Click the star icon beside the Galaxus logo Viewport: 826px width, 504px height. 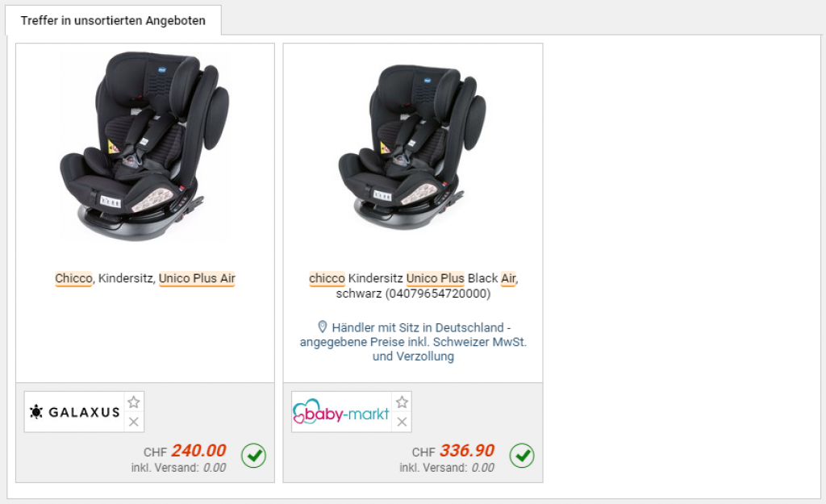pos(134,402)
